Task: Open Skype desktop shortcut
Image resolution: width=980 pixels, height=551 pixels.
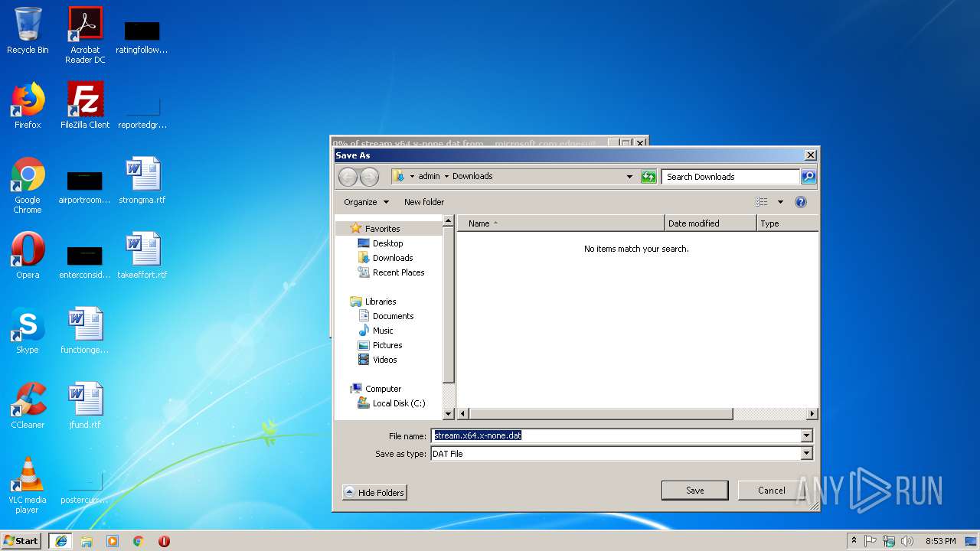Action: click(x=28, y=331)
